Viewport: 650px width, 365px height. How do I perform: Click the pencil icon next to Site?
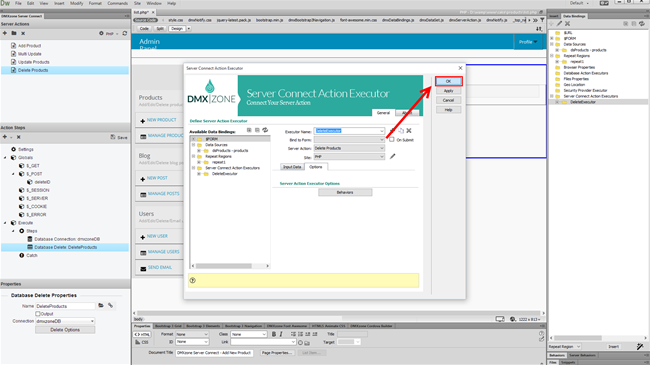[392, 156]
